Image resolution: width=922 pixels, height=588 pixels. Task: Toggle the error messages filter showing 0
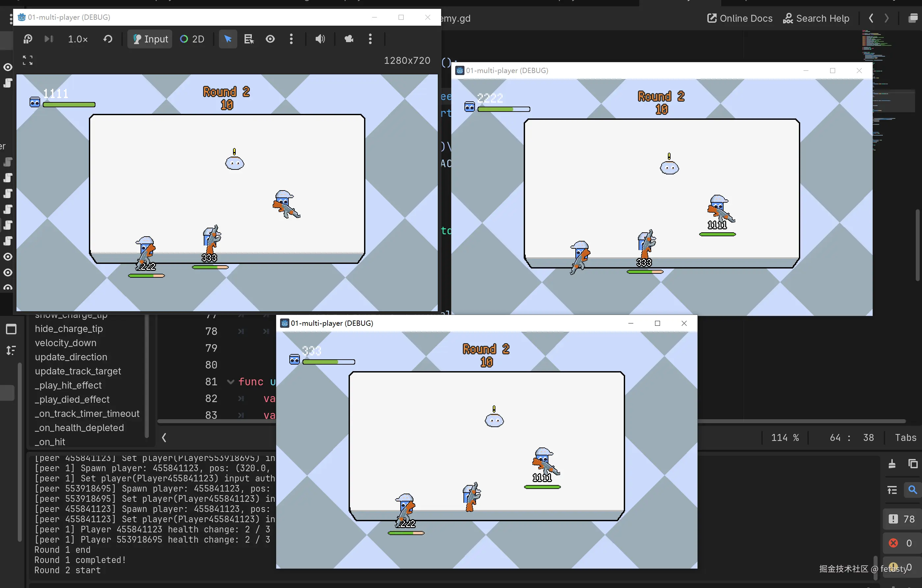pyautogui.click(x=901, y=543)
